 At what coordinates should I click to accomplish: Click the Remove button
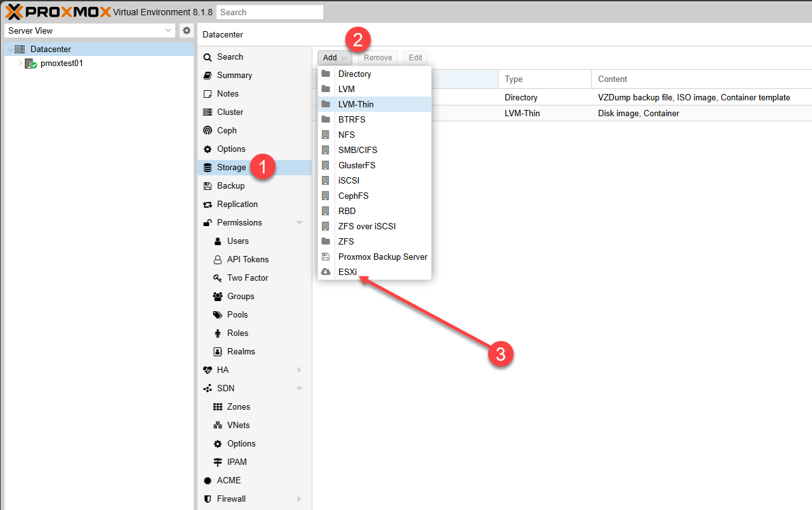click(377, 57)
